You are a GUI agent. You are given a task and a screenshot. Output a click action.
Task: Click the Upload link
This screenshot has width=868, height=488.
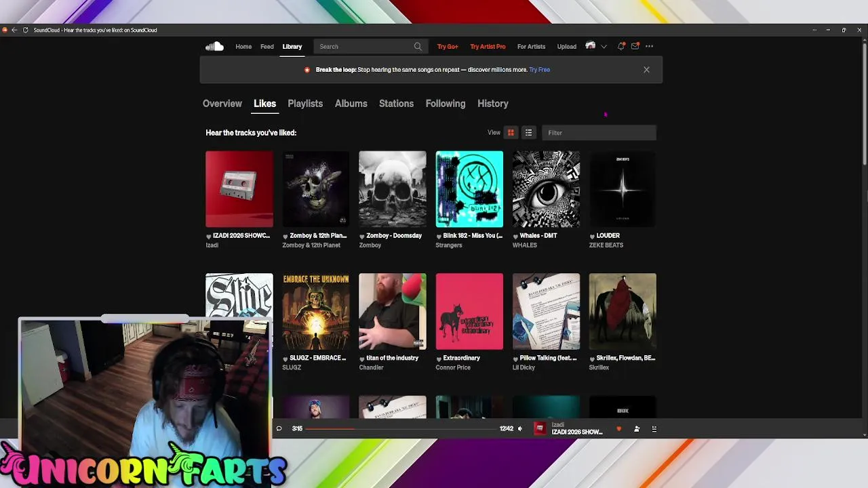[x=567, y=47]
